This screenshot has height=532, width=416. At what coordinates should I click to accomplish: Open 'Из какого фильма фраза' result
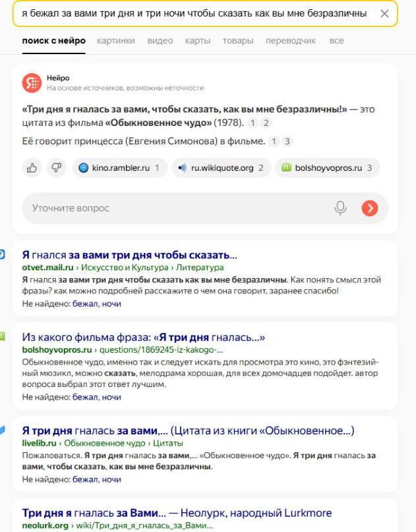[x=144, y=337]
